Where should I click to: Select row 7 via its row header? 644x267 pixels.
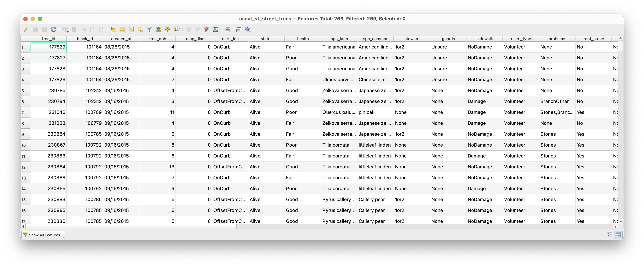(25, 112)
